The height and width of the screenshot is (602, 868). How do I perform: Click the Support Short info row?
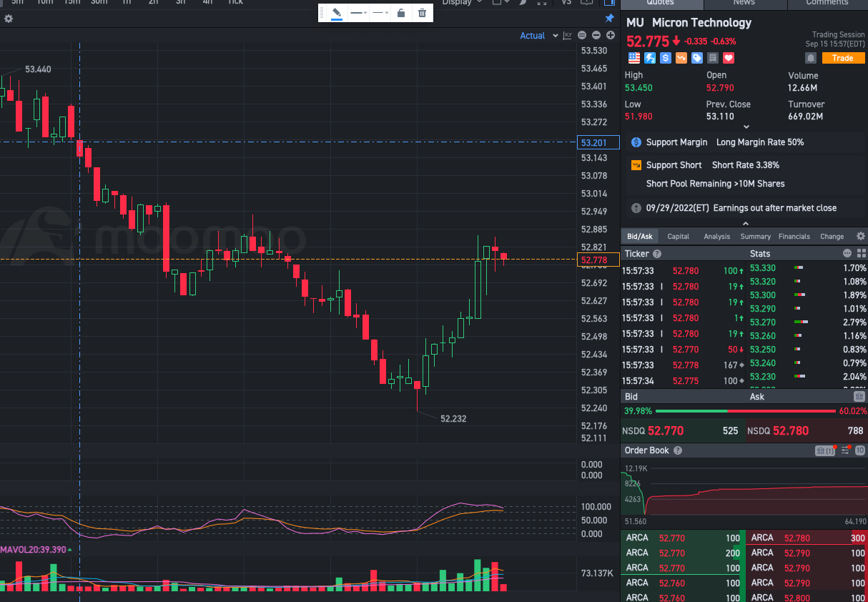744,174
